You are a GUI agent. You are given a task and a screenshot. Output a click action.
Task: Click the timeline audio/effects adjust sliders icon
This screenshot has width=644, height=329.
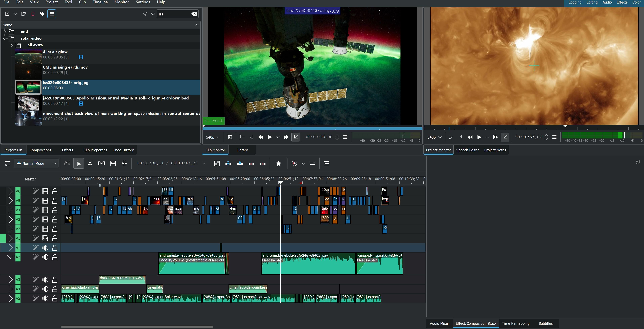pyautogui.click(x=313, y=163)
